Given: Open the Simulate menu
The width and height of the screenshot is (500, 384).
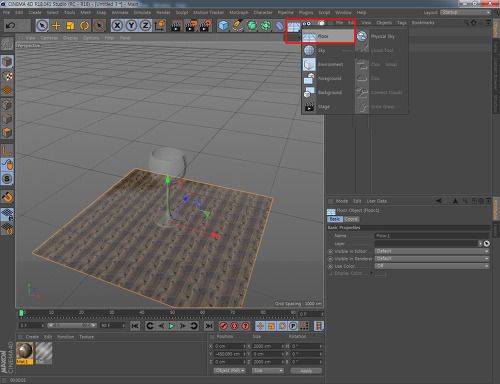Looking at the screenshot, I should click(x=142, y=12).
